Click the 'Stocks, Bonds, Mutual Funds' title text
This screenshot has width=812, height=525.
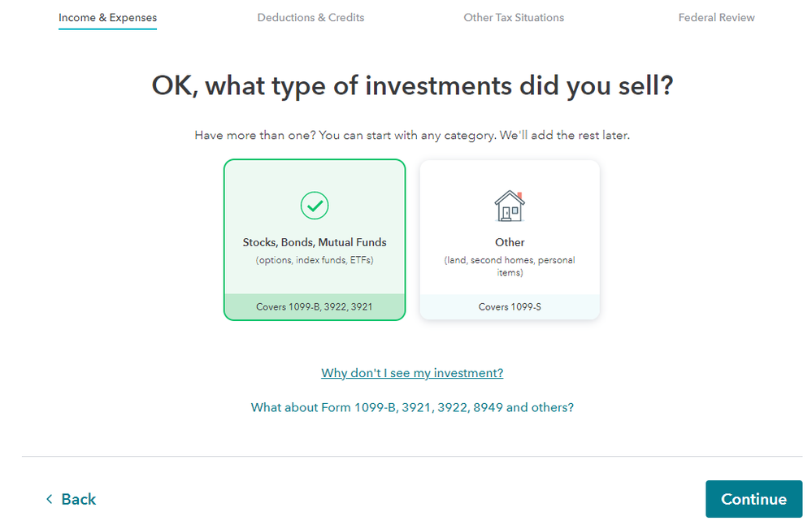pyautogui.click(x=315, y=242)
